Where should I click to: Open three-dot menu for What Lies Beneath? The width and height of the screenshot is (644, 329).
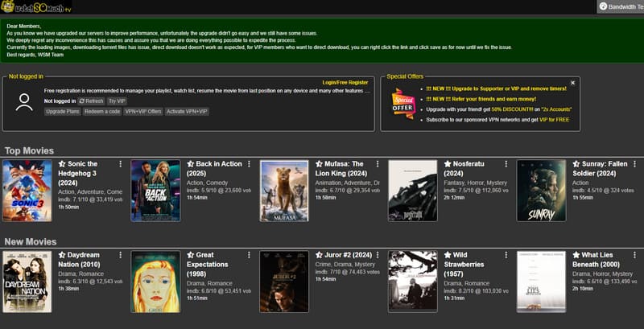636,255
